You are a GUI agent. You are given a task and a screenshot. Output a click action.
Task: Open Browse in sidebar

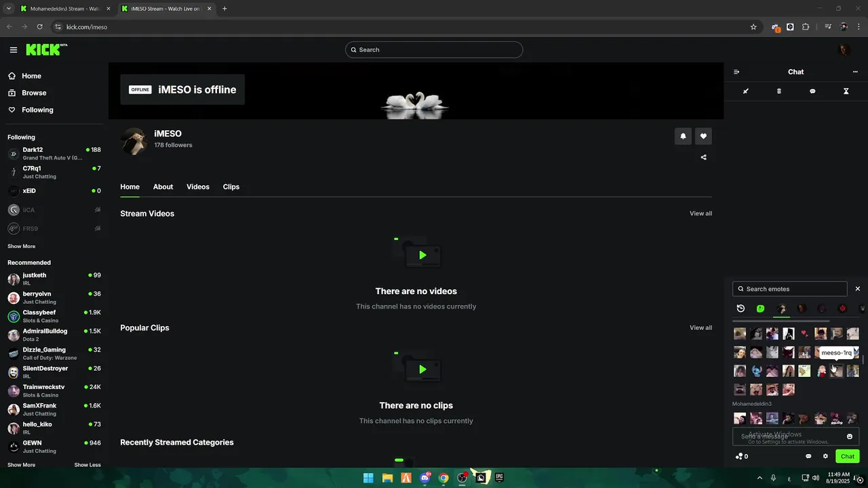pyautogui.click(x=34, y=93)
